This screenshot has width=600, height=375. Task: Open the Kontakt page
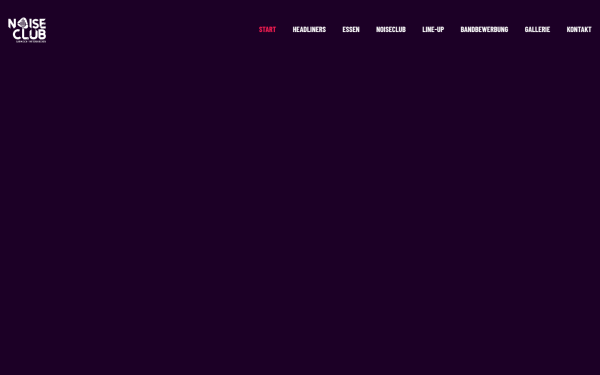(x=579, y=29)
